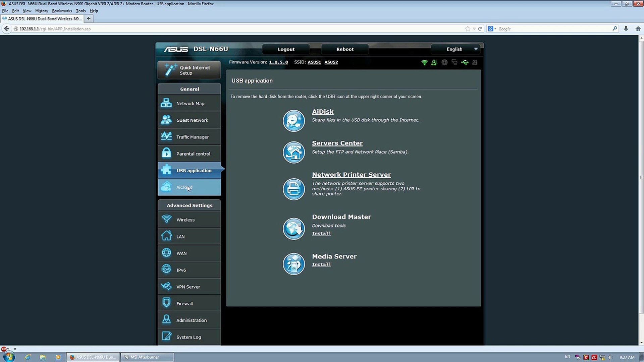Click the Firefox downloads arrow icon
This screenshot has width=644, height=362.
(x=626, y=29)
